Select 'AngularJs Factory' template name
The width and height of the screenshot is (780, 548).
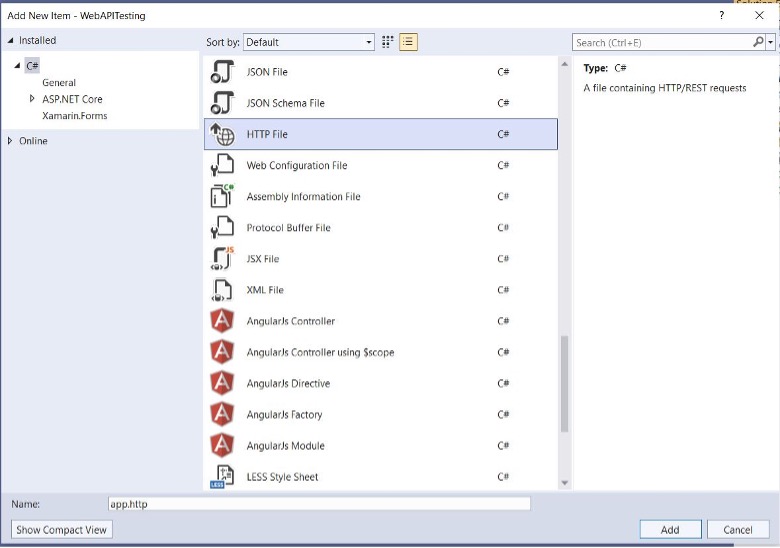285,415
